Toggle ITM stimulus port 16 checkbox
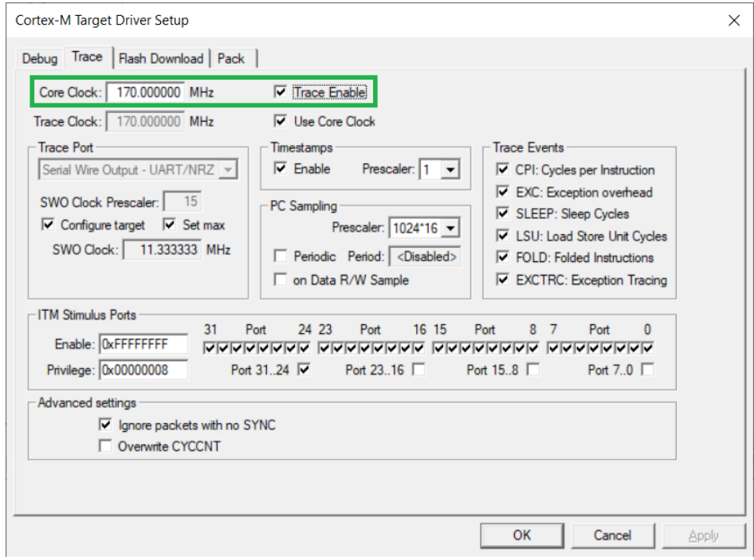The width and height of the screenshot is (754, 560). (418, 348)
